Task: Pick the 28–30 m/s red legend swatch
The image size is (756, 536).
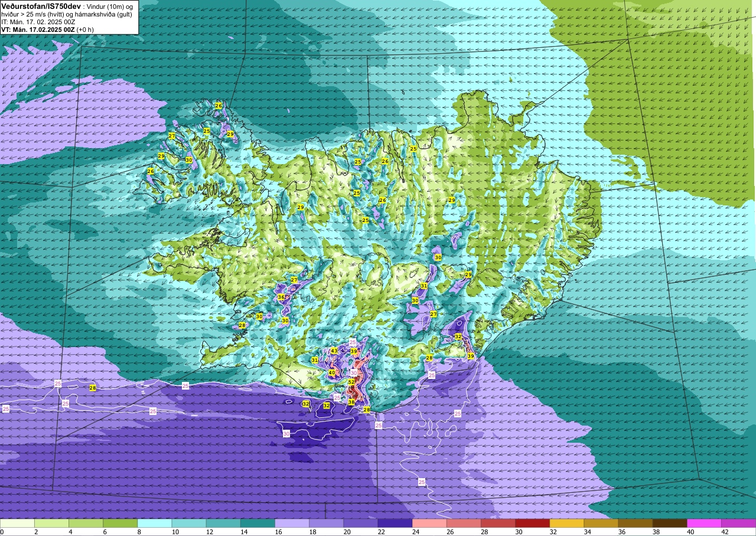Action: click(498, 523)
